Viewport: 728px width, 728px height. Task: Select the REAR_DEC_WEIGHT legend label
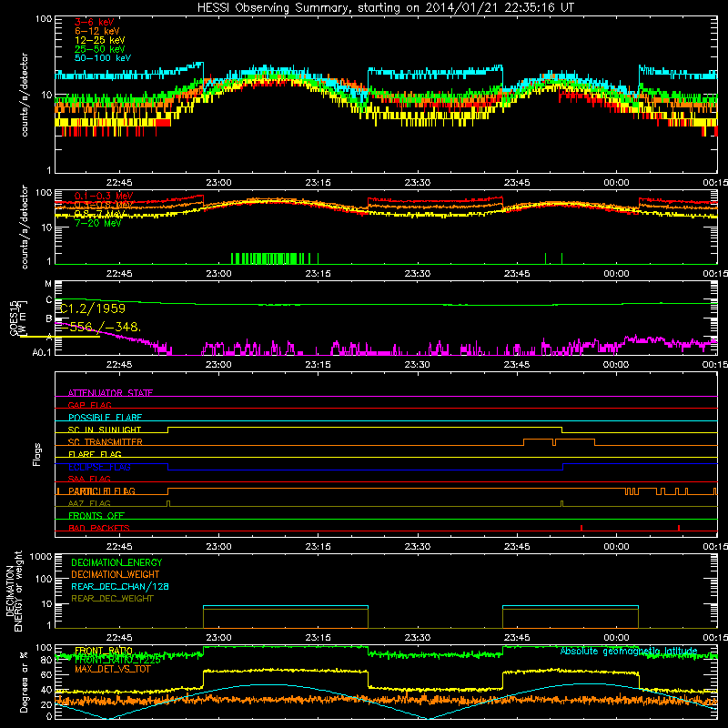click(112, 599)
